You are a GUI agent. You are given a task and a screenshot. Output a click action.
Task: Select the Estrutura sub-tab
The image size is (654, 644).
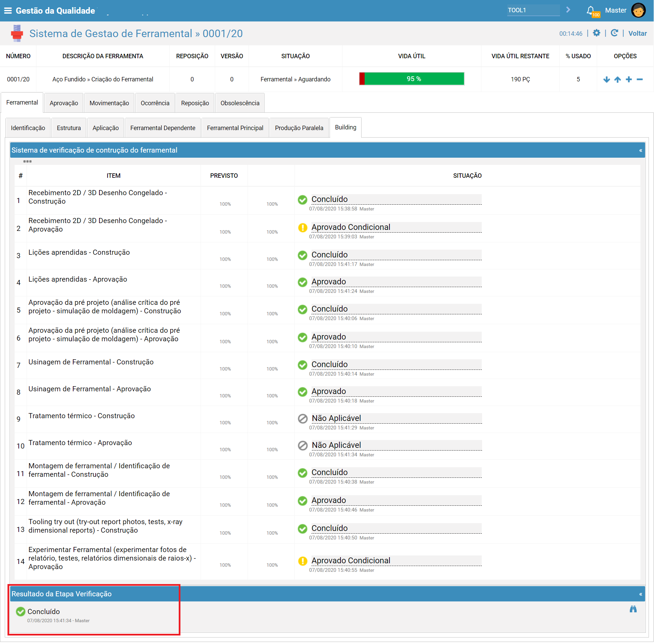coord(69,128)
